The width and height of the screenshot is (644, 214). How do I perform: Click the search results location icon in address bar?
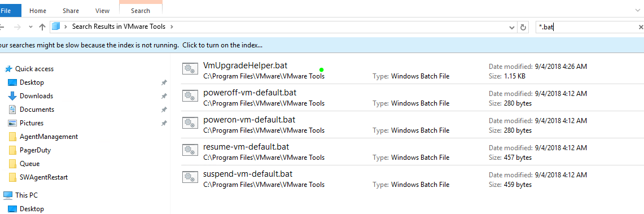56,27
